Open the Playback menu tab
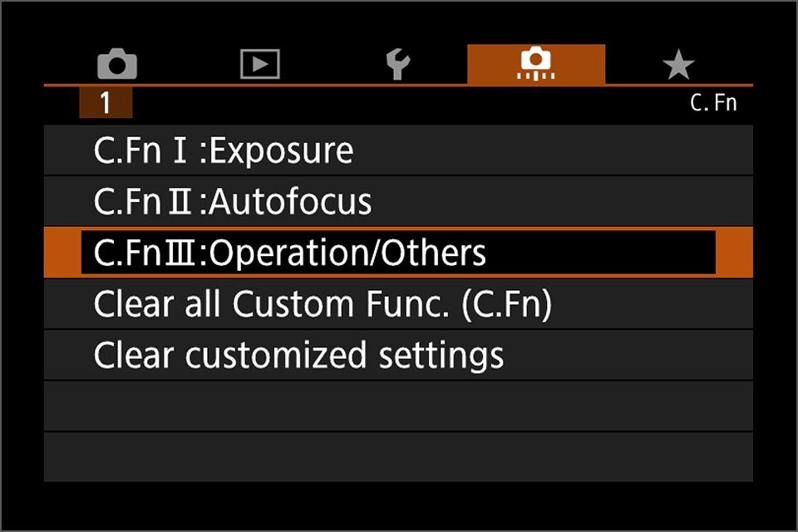This screenshot has height=532, width=798. [259, 64]
